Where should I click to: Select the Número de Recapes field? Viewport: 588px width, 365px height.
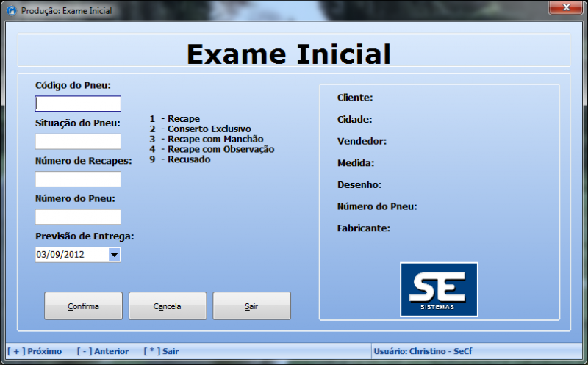point(78,179)
